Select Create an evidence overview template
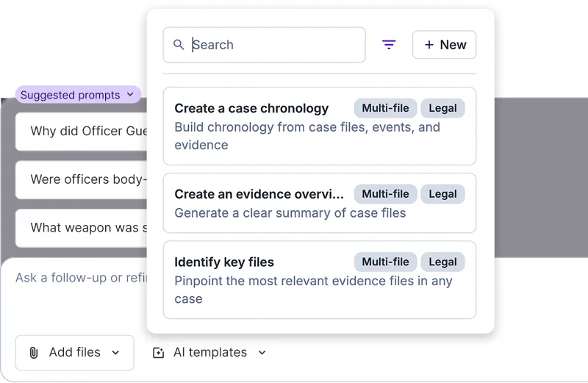The height and width of the screenshot is (383, 588). (320, 203)
